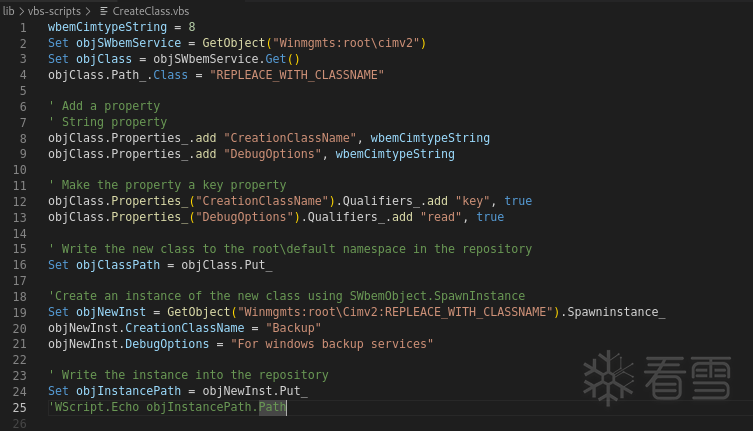Click 'objSWbemService.Get()' on line 3
This screenshot has height=431, width=753.
click(227, 59)
